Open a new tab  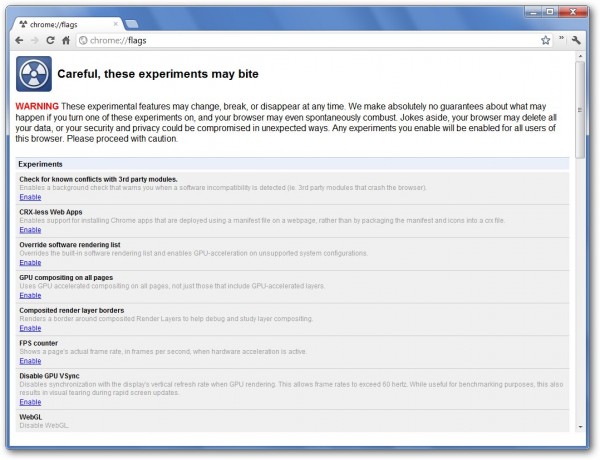coord(132,24)
